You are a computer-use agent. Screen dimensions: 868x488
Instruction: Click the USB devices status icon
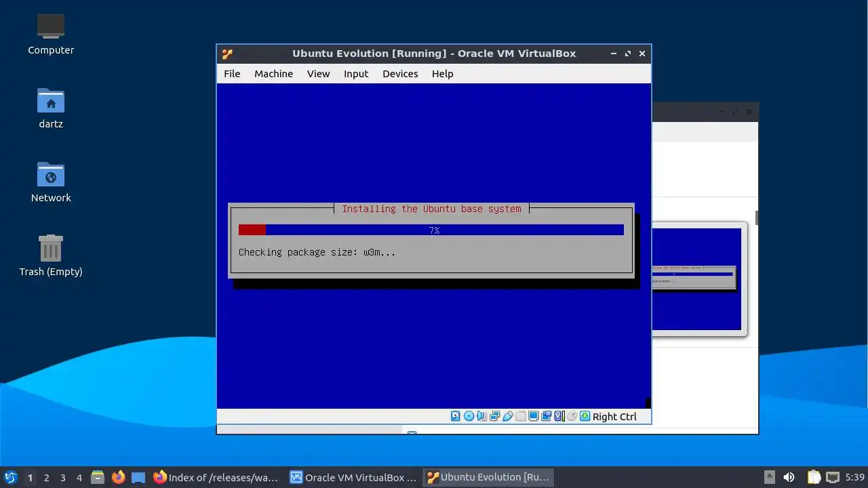507,416
